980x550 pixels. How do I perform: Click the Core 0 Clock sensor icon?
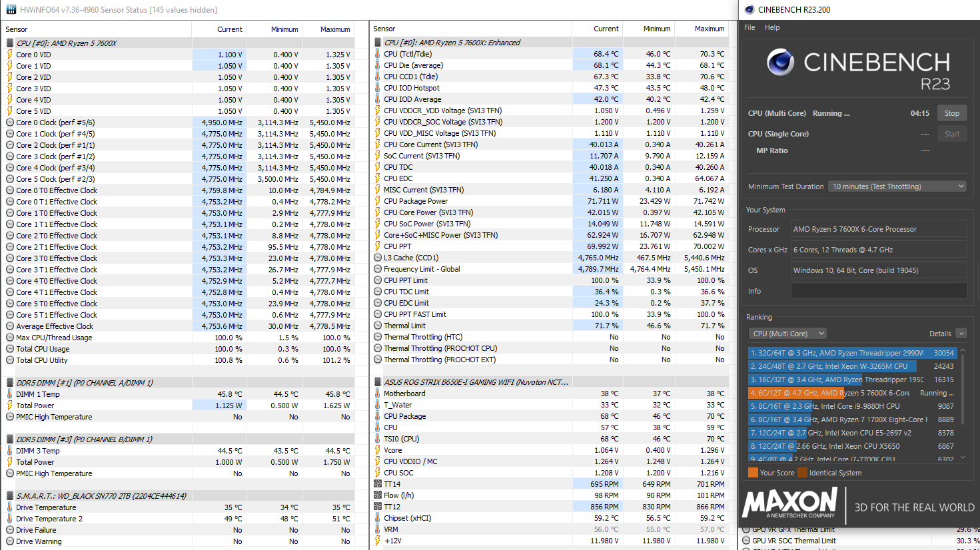(x=10, y=123)
